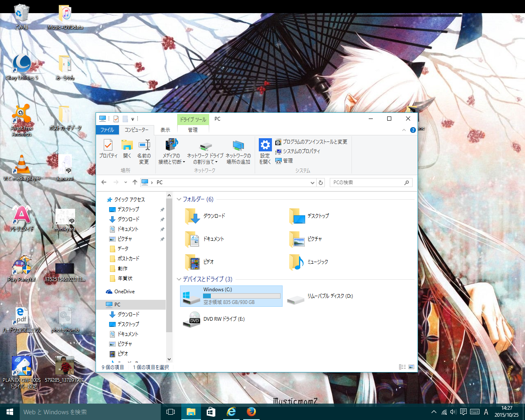Viewport: 525px width, 420px height.
Task: Click the Explorer help question mark icon
Action: coord(413,130)
